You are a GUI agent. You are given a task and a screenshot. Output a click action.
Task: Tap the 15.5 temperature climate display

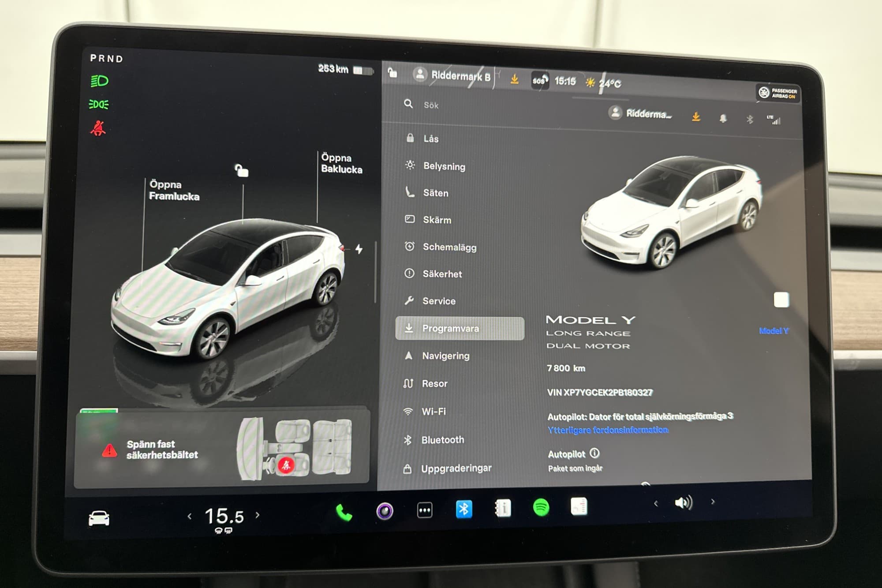coord(224,516)
